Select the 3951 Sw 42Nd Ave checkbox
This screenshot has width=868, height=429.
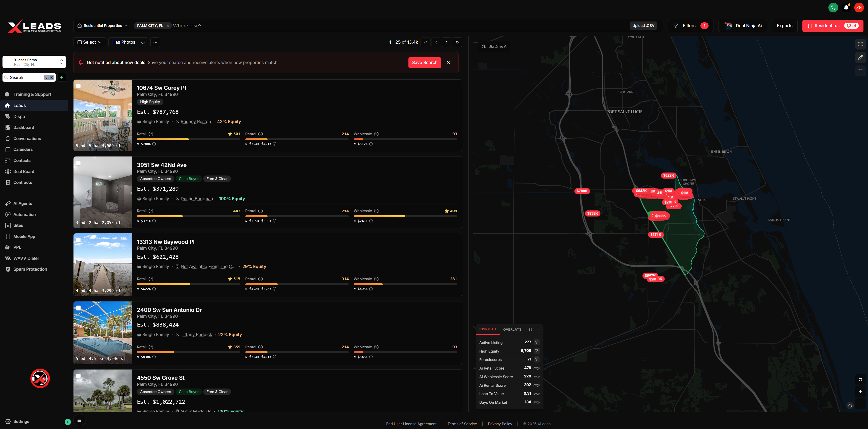78,163
